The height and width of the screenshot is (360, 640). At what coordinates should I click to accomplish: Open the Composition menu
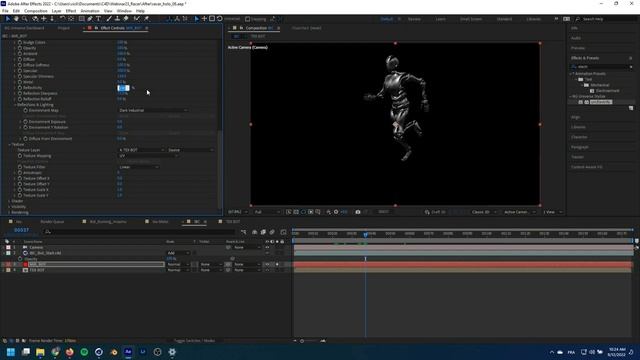[36, 11]
